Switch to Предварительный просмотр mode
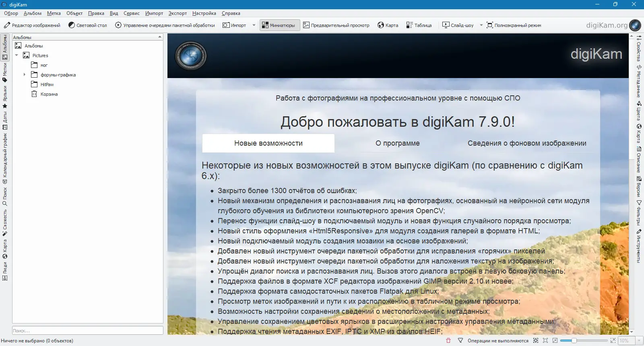This screenshot has width=644, height=346. click(x=336, y=25)
